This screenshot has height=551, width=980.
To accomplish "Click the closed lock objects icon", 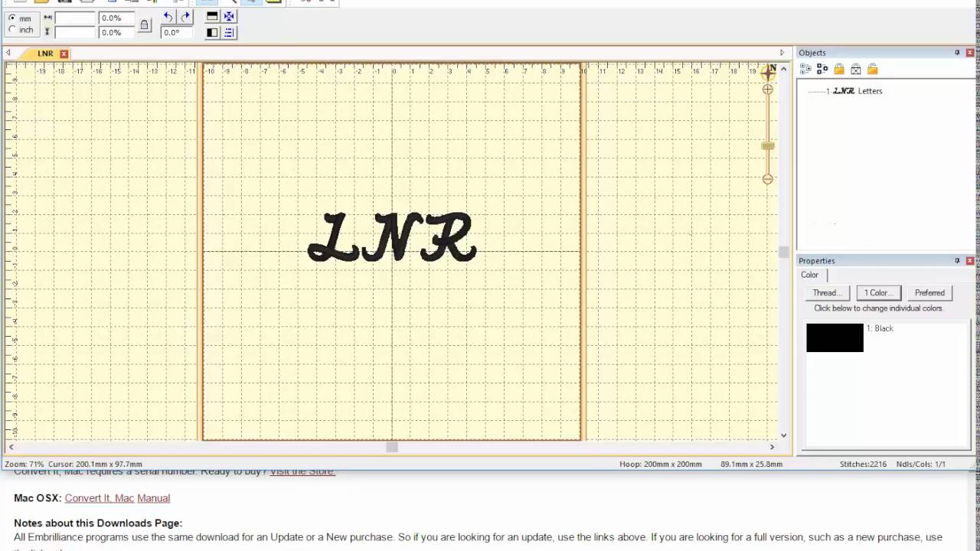I will point(839,69).
